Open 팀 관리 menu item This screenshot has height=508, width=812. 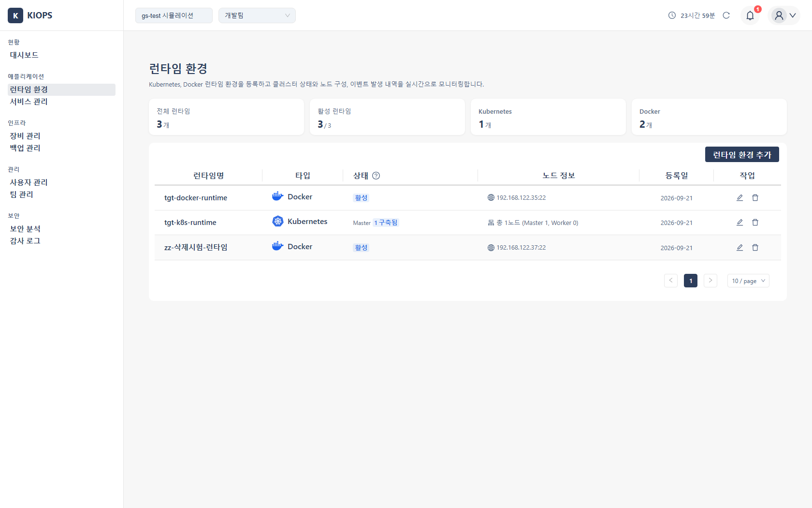[61, 194]
